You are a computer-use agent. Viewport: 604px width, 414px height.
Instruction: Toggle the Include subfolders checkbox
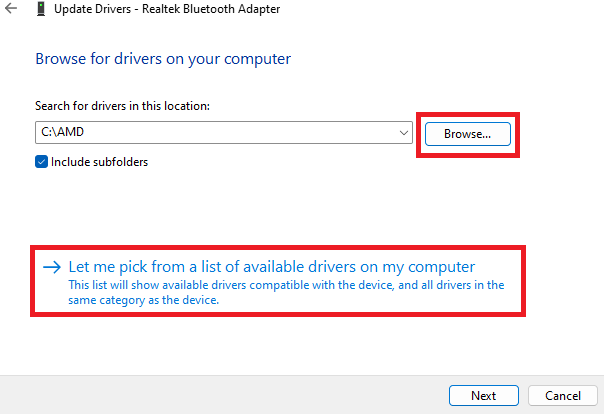click(x=42, y=161)
